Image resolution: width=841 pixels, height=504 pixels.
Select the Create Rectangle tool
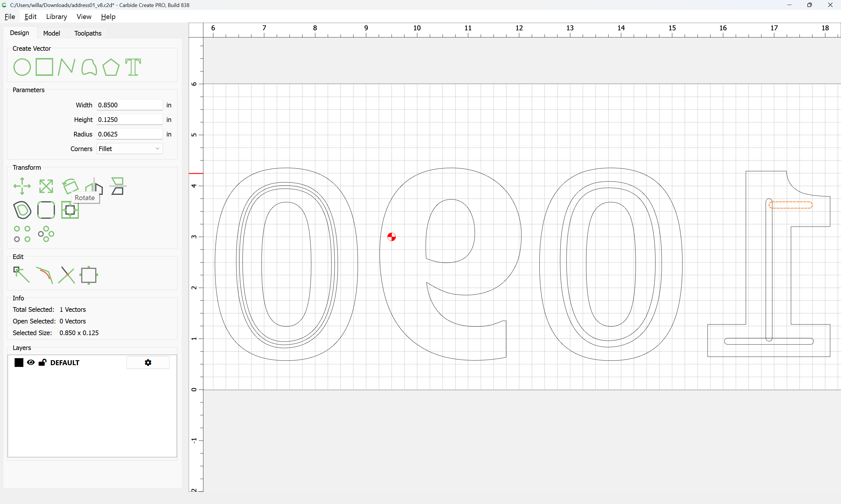(44, 67)
